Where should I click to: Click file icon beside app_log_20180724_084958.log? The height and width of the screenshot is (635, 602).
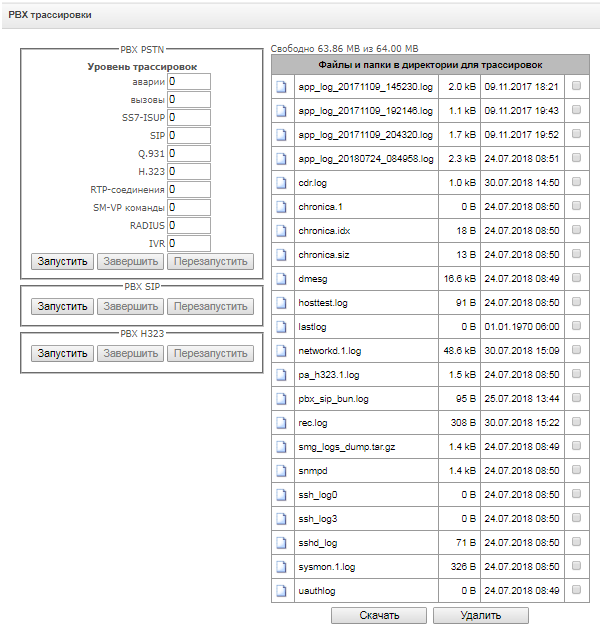click(281, 159)
